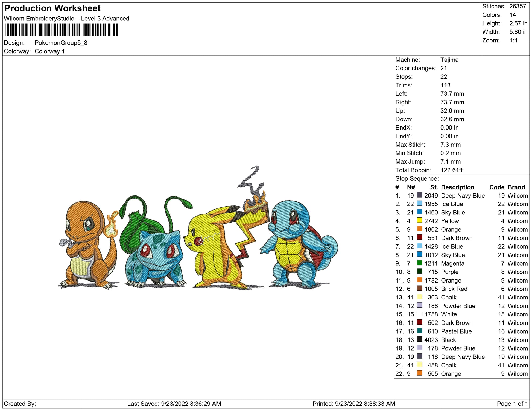The width and height of the screenshot is (532, 409).
Task: Click the Production Worksheet heading
Action: (52, 8)
